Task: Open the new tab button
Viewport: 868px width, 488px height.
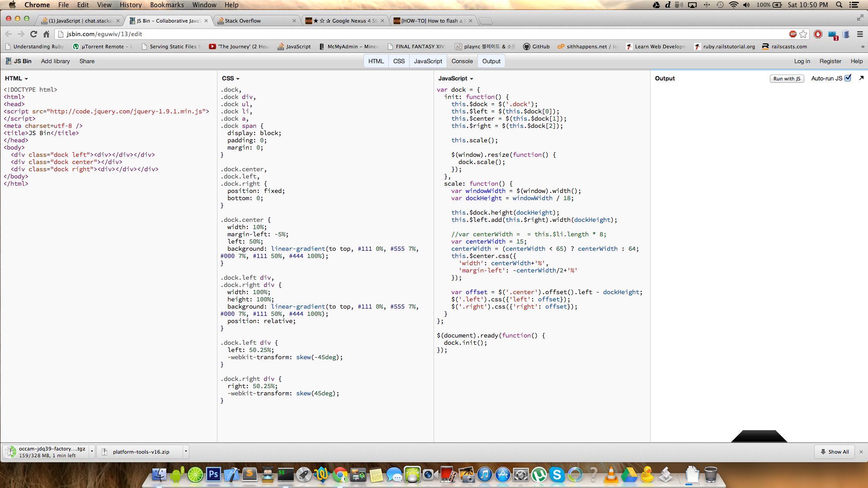Action: [485, 21]
